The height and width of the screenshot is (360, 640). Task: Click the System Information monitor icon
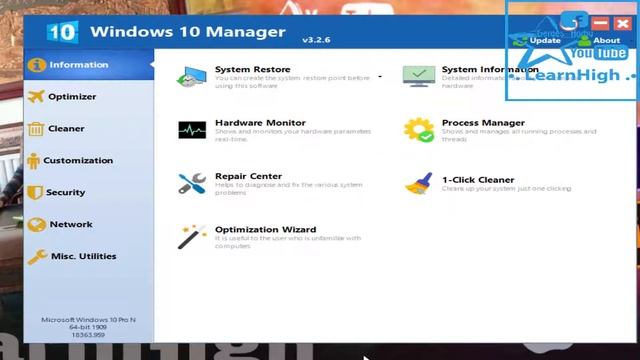tap(419, 76)
